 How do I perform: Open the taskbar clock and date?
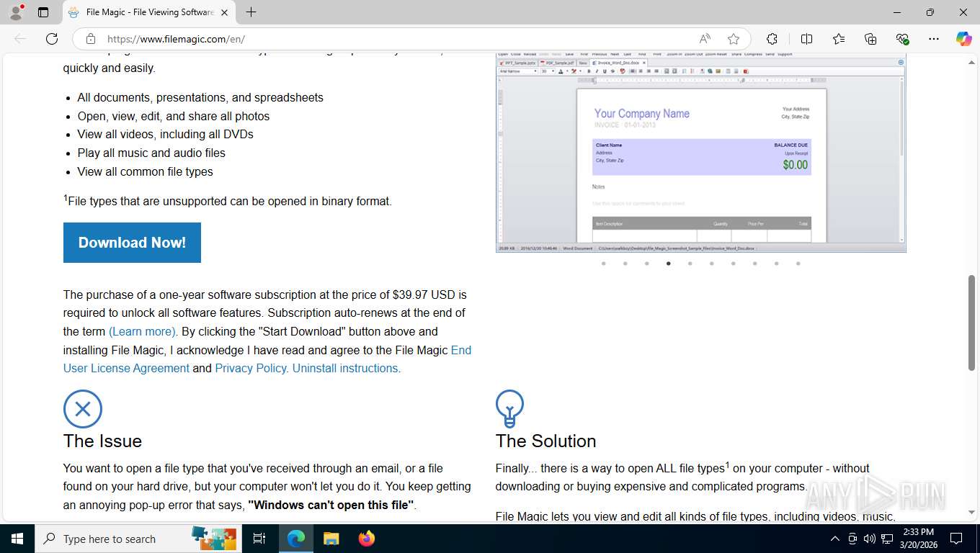pyautogui.click(x=918, y=539)
